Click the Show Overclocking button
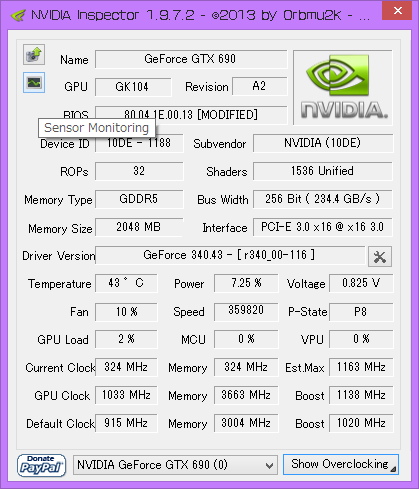419x489 pixels. click(341, 464)
